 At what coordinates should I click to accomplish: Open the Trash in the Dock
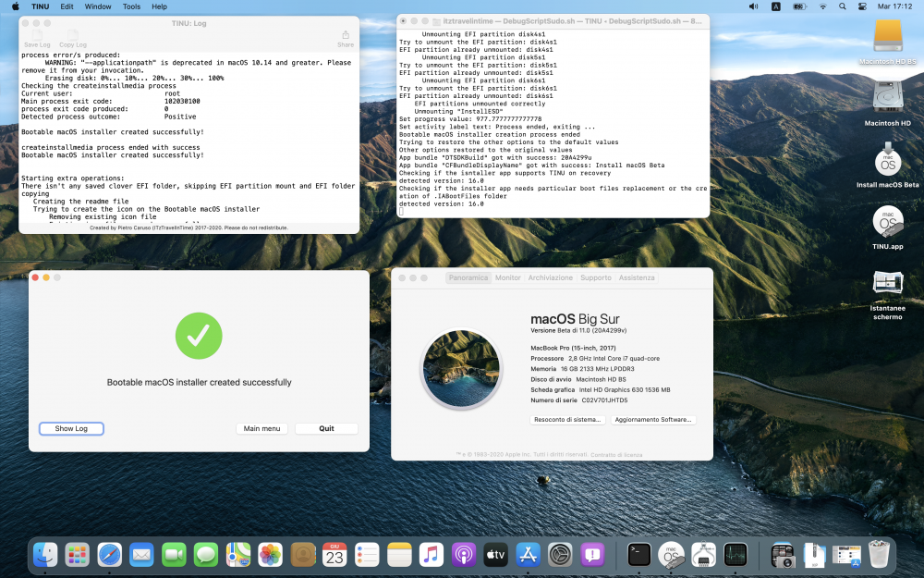point(879,555)
